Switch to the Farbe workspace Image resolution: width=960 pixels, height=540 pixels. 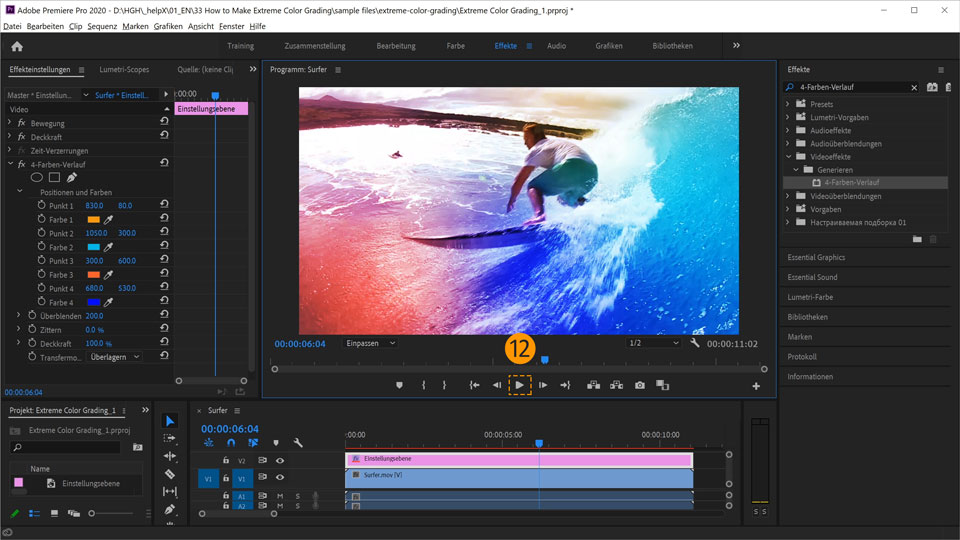coord(456,46)
